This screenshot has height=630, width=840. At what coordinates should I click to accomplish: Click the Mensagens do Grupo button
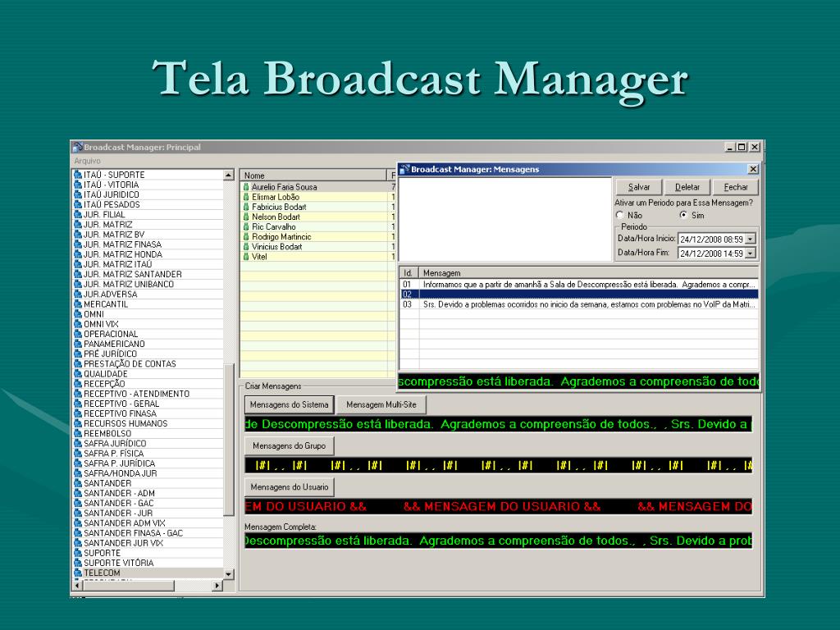(290, 445)
